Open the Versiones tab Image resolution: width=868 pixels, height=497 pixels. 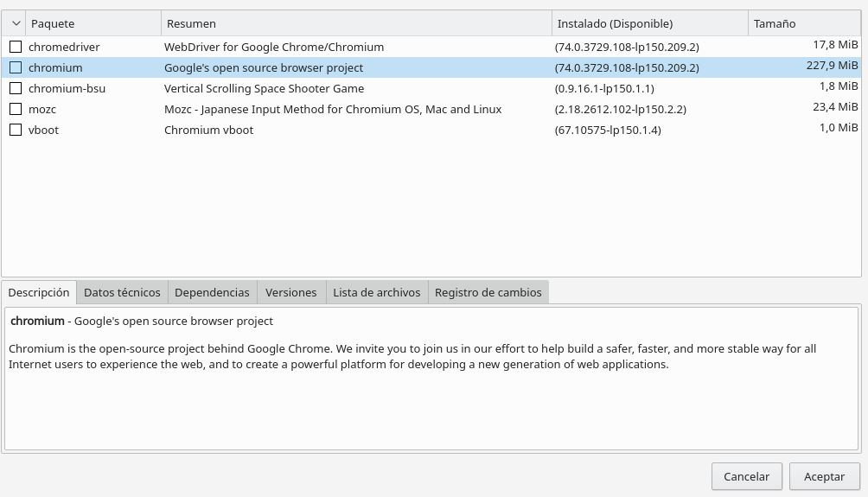pos(291,292)
